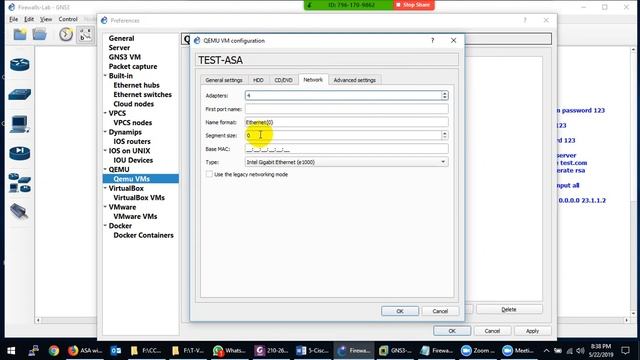The image size is (640, 360).
Task: Open the network adapter Type dropdown
Action: (347, 162)
